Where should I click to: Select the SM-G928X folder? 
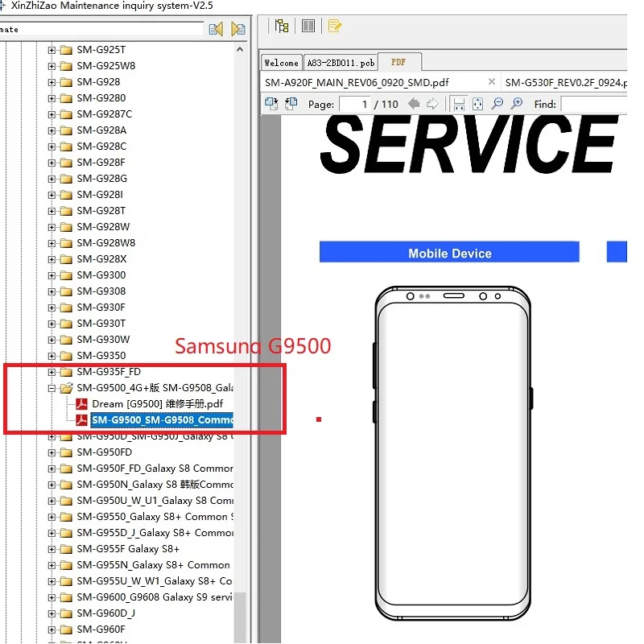pos(102,259)
